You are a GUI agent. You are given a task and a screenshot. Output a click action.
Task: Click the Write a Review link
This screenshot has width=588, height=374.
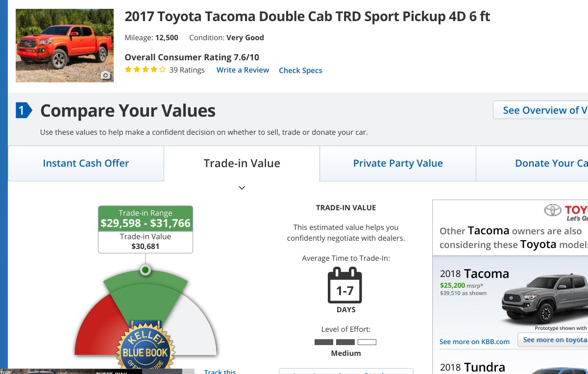point(243,70)
